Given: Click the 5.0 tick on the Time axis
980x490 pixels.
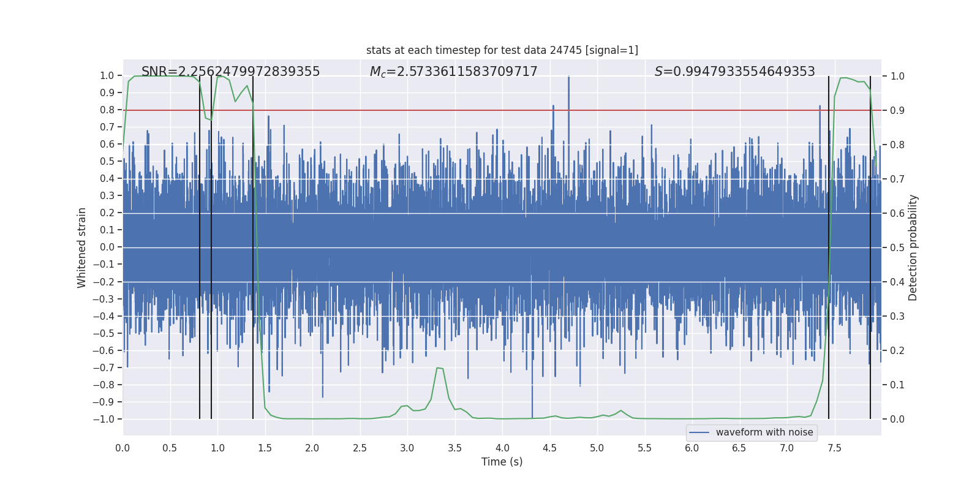Looking at the screenshot, I should click(x=597, y=448).
